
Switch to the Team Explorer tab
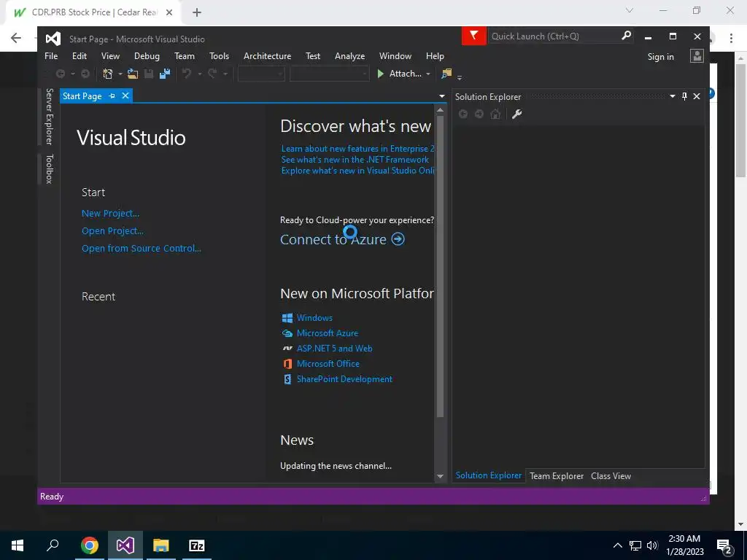pyautogui.click(x=557, y=475)
